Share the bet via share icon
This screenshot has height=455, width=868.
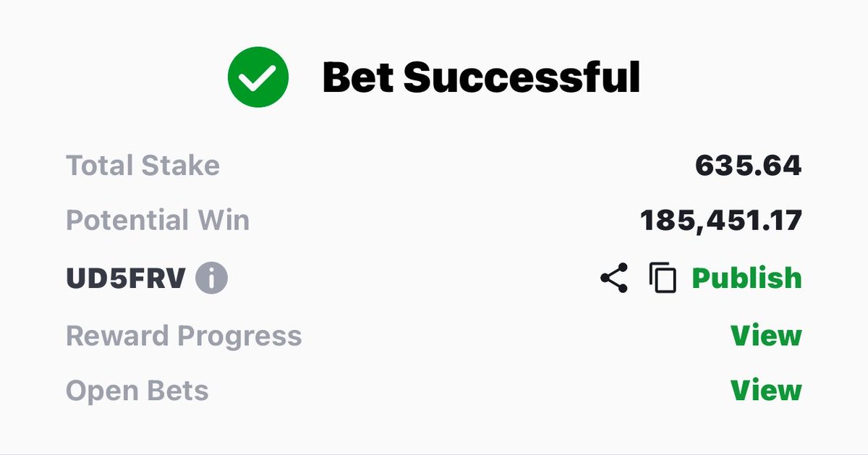(614, 278)
